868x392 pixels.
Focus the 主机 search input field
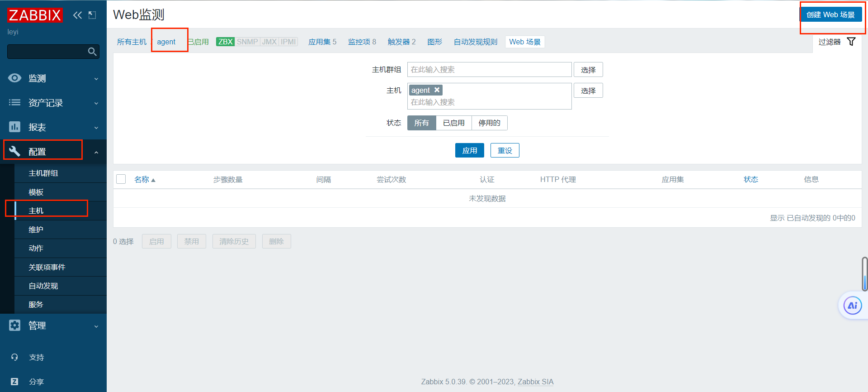click(489, 102)
